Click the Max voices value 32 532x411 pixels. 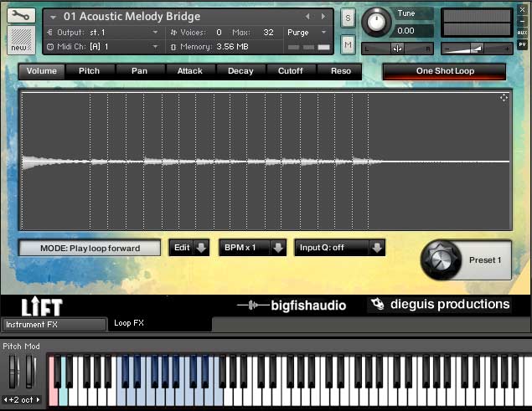[x=268, y=33]
